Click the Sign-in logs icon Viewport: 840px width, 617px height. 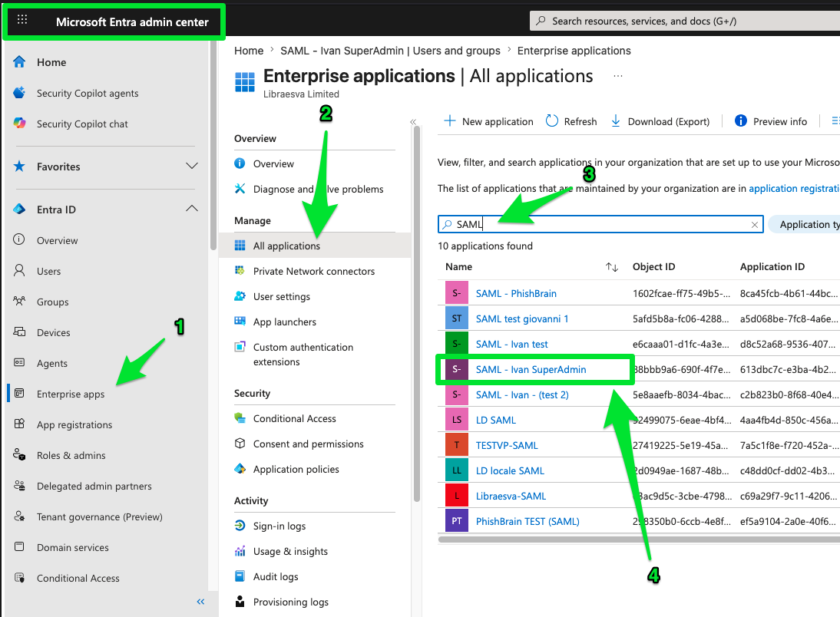tap(240, 526)
